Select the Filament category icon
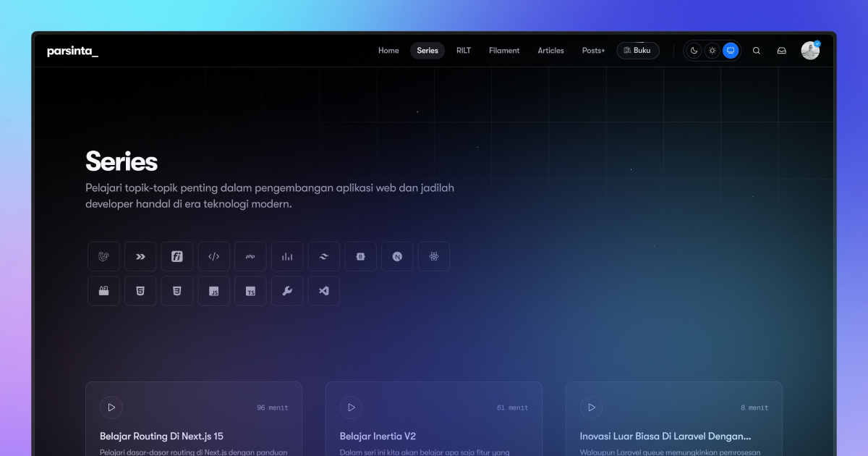This screenshot has height=456, width=868. (177, 256)
